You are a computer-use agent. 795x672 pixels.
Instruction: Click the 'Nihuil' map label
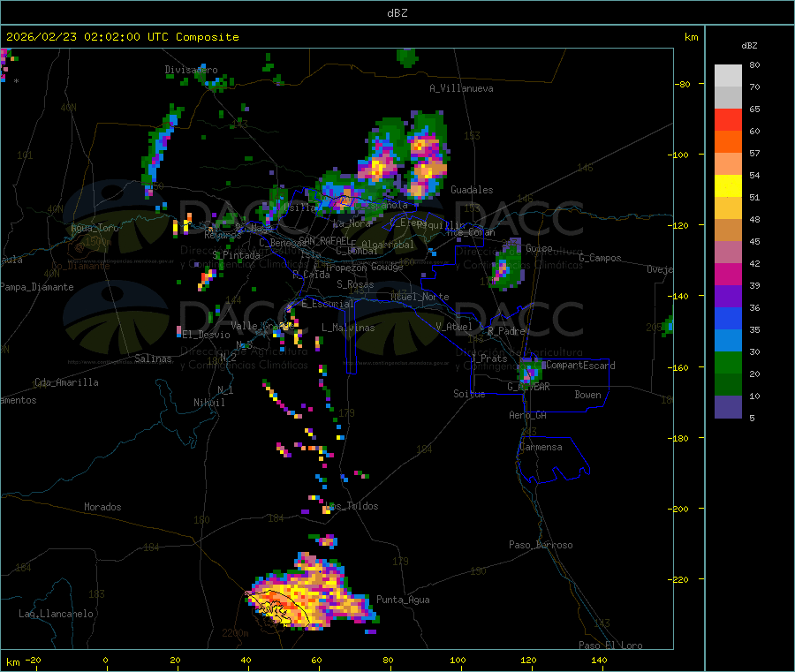click(208, 403)
